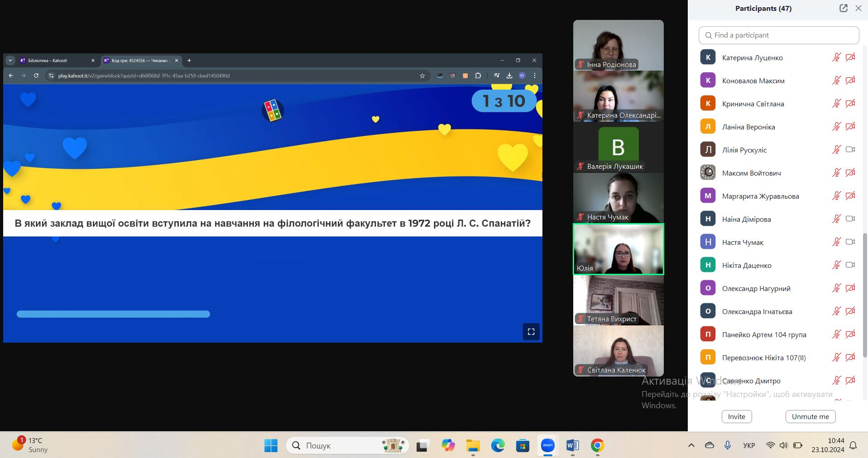
Task: Toggle the microphone icon for Лілія Рускуліс
Action: 836,149
